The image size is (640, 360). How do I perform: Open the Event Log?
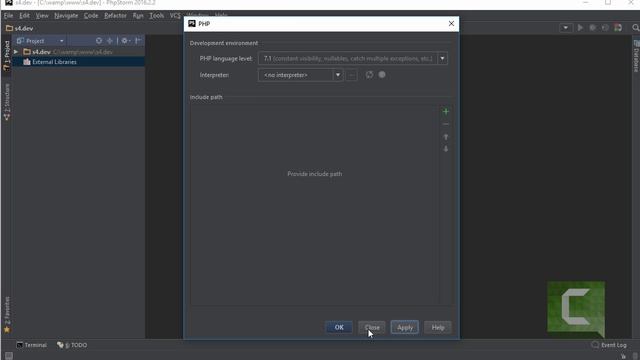[609, 345]
